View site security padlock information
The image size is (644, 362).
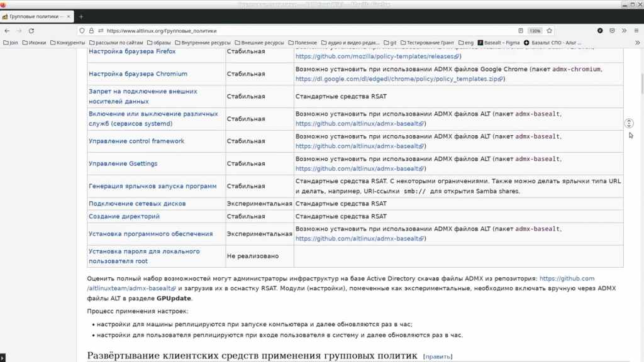click(91, 31)
